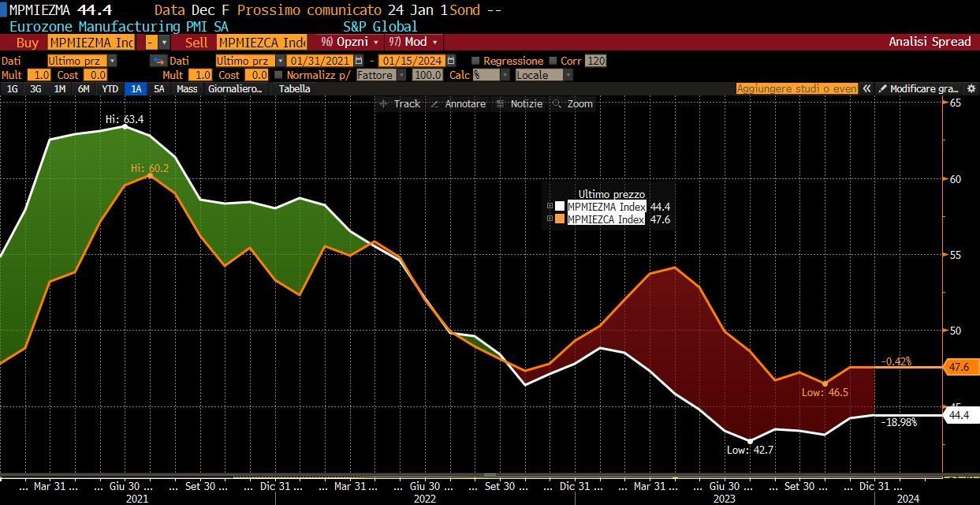Click the Aggiungere studi o eventi field
The height and width of the screenshot is (505, 980).
[796, 89]
